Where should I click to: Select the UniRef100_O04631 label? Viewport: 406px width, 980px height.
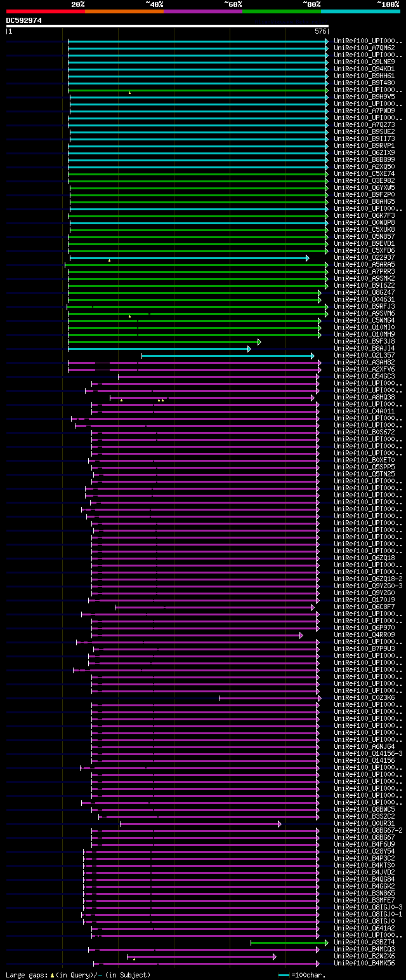coord(364,299)
